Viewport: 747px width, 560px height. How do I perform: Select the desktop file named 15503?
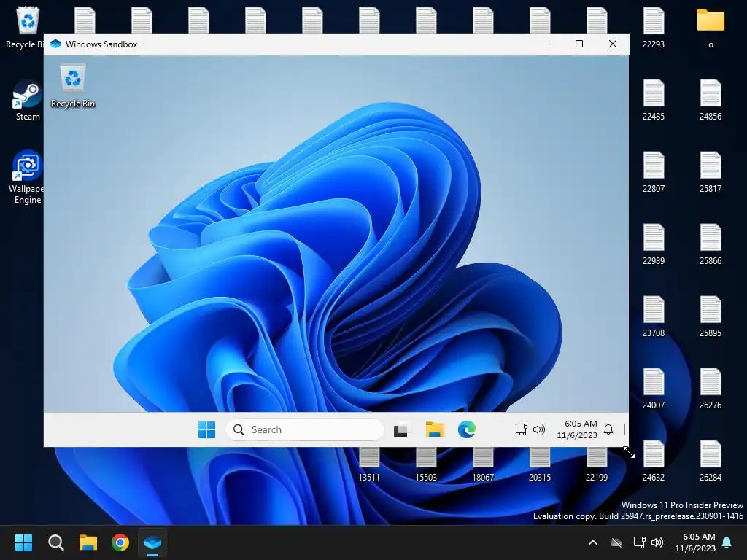click(426, 465)
